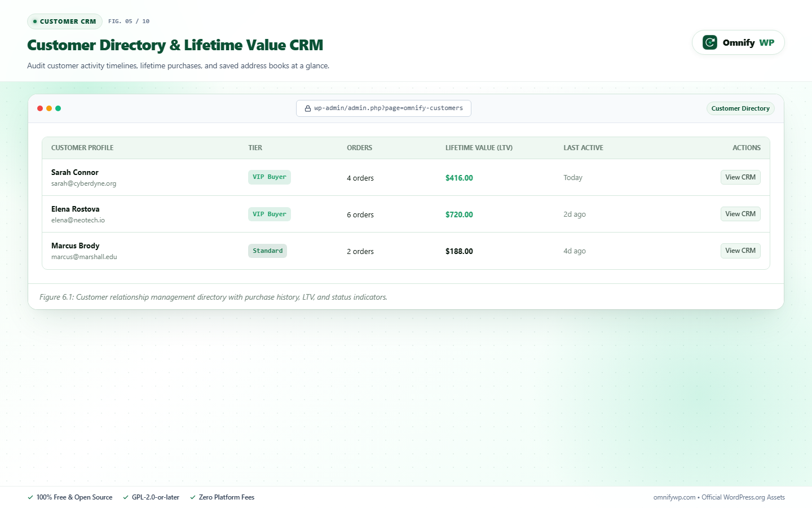
Task: Click the lock icon in the URL bar
Action: pos(308,108)
